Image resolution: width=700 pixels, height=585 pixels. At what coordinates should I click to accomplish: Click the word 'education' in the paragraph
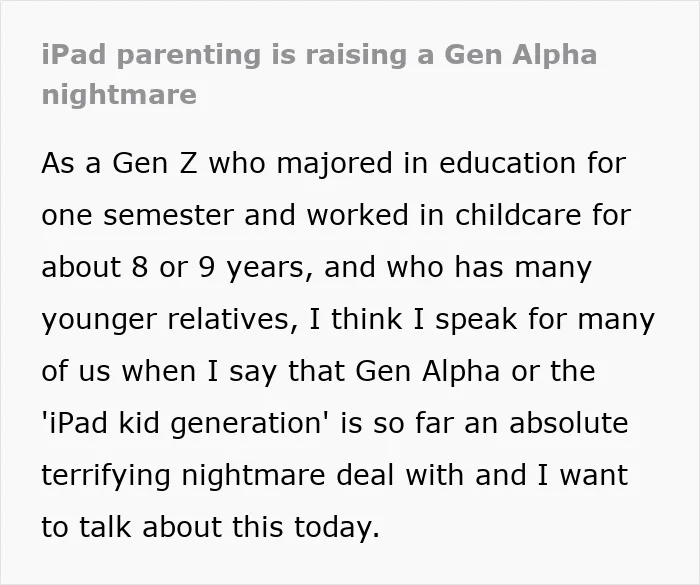pyautogui.click(x=507, y=163)
